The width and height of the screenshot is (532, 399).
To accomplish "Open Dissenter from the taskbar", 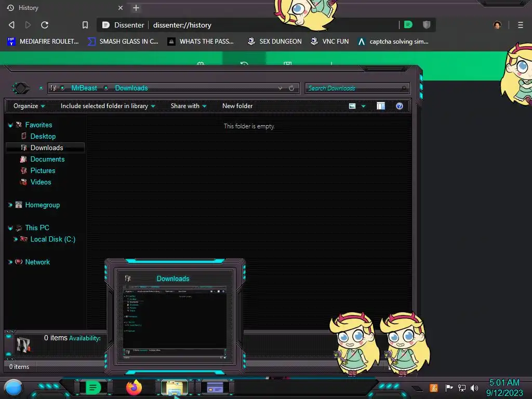I will click(x=94, y=388).
